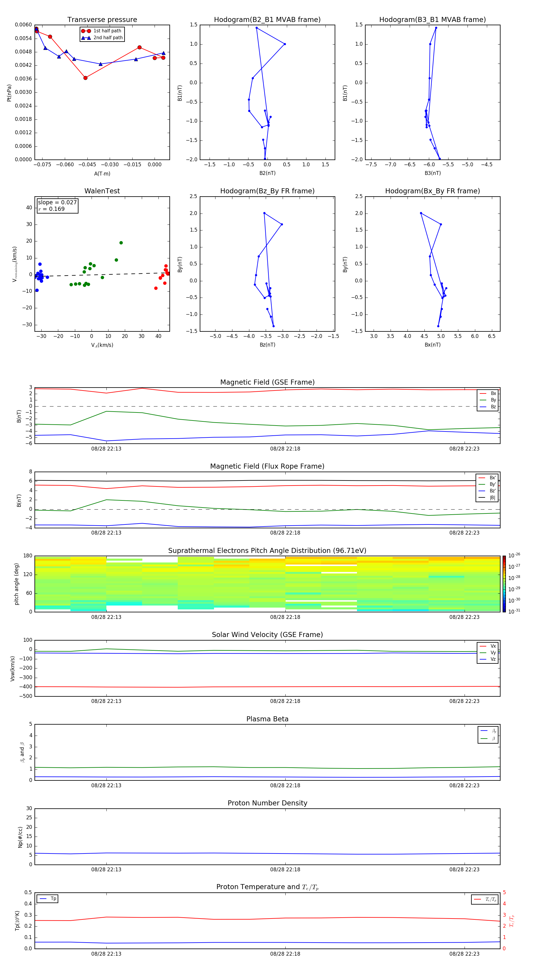
Task: Click the 'Hodogram(B2_B1 MVAB frame)' title
Action: [x=267, y=20]
